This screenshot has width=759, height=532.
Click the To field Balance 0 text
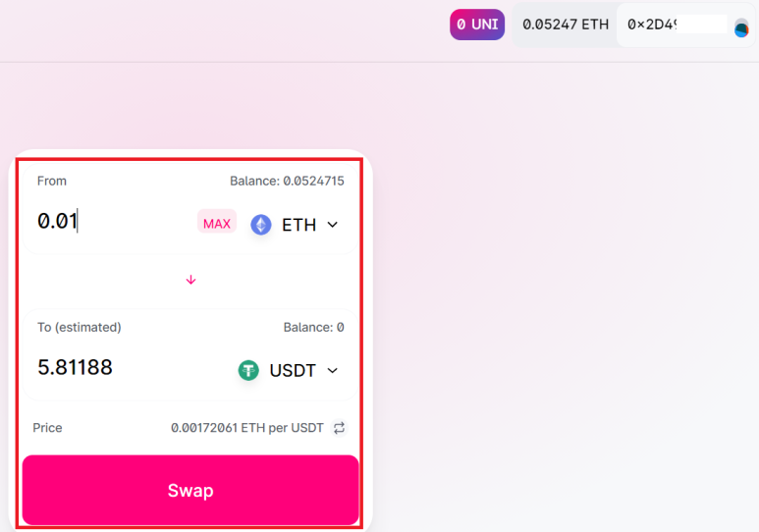coord(313,328)
